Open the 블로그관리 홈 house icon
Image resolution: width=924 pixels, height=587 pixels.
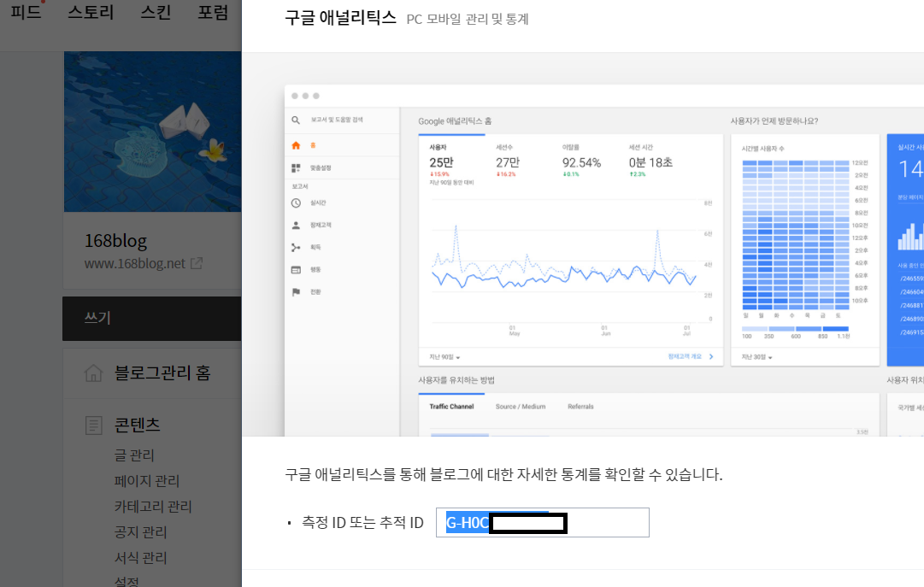point(94,373)
